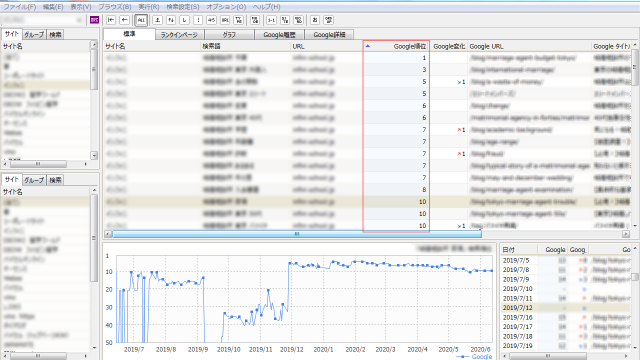Click the left arrow back toolbar icon

point(124,20)
